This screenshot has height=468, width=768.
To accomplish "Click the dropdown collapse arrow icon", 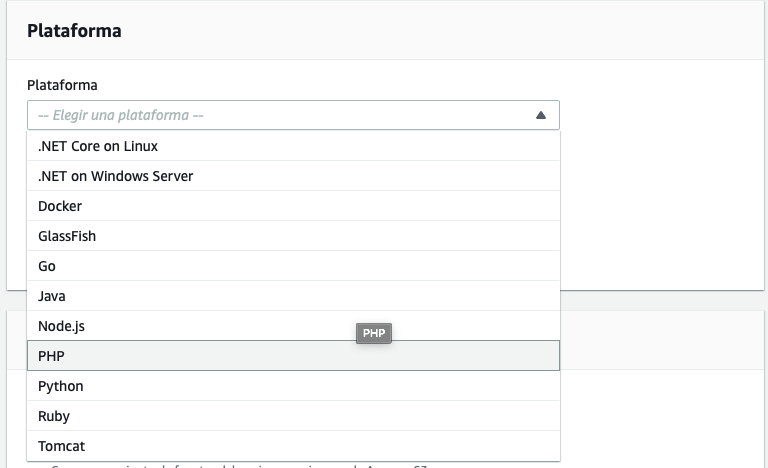I will [x=541, y=115].
